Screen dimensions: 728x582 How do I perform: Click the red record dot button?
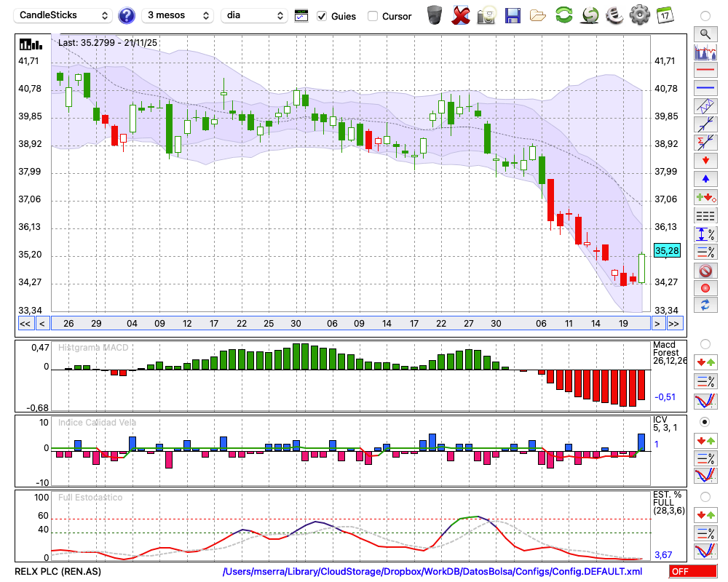pyautogui.click(x=705, y=288)
